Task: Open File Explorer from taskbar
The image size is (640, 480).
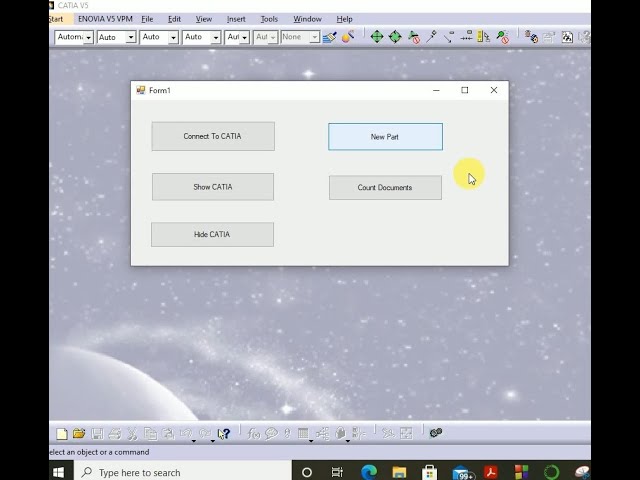Action: (399, 472)
